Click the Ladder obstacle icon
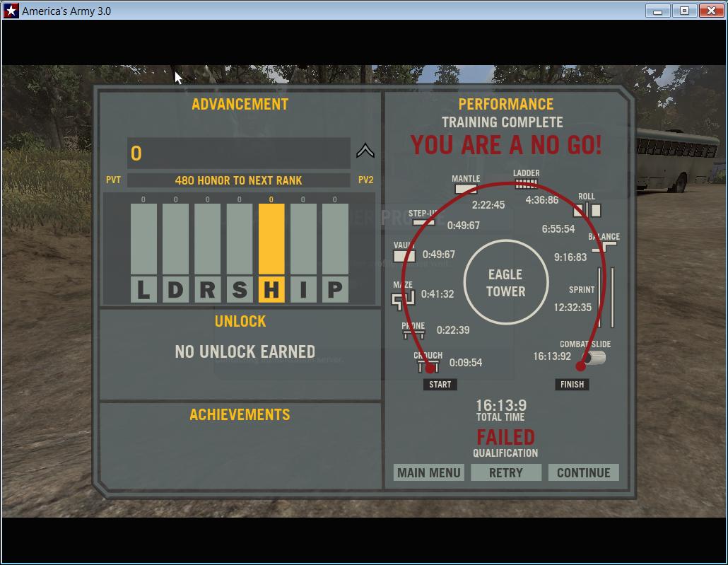The image size is (728, 565). pyautogui.click(x=526, y=185)
